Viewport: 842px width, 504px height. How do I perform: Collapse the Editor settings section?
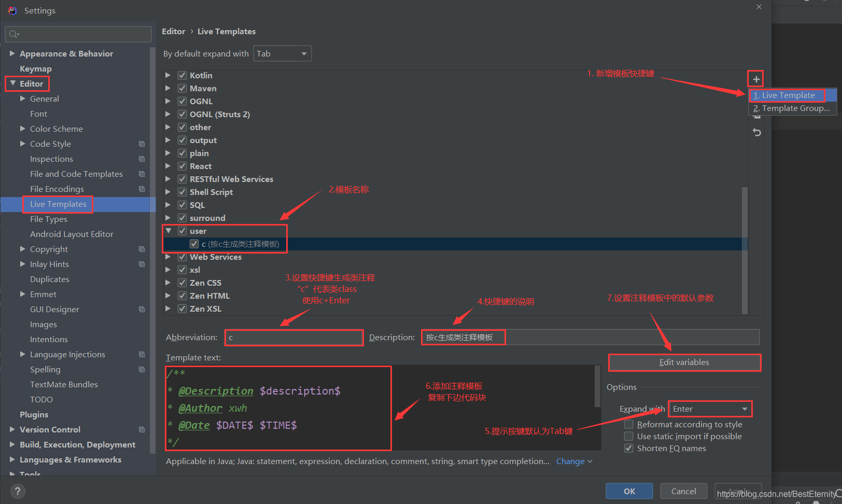coord(13,83)
